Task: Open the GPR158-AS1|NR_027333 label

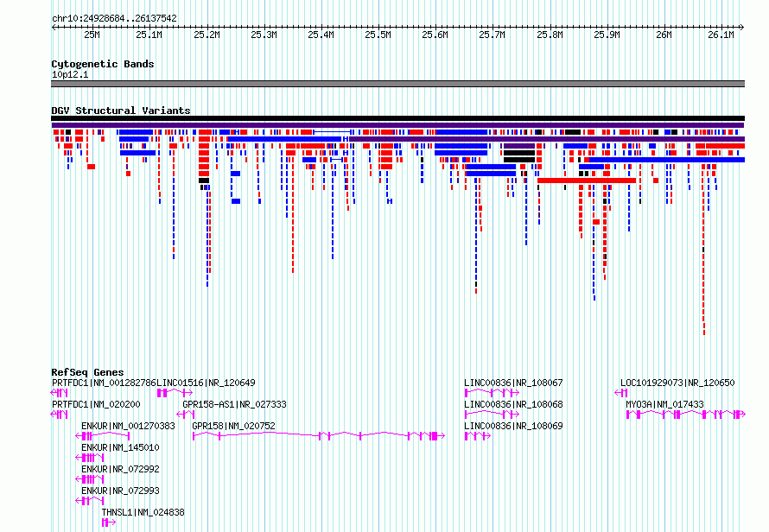Action: 234,404
